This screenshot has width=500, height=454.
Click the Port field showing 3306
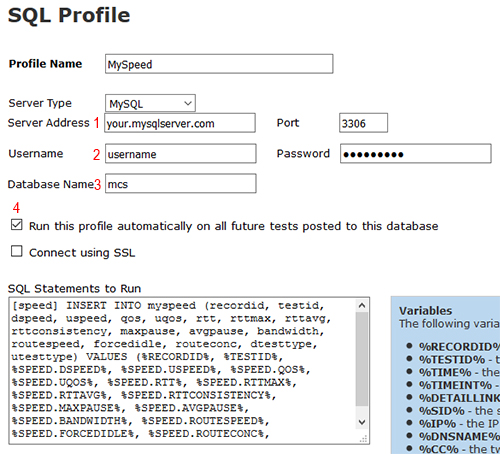click(x=363, y=123)
